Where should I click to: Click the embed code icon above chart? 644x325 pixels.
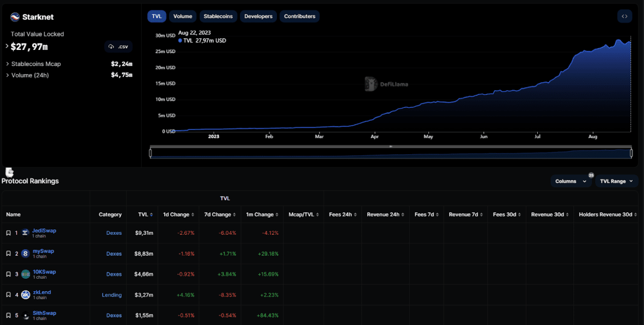[x=625, y=16]
